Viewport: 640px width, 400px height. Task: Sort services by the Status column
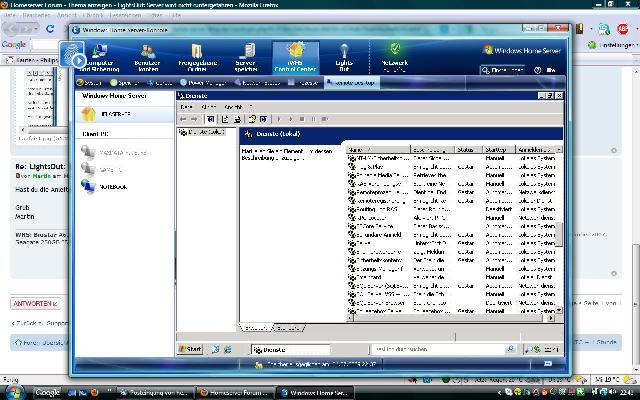[x=469, y=150]
